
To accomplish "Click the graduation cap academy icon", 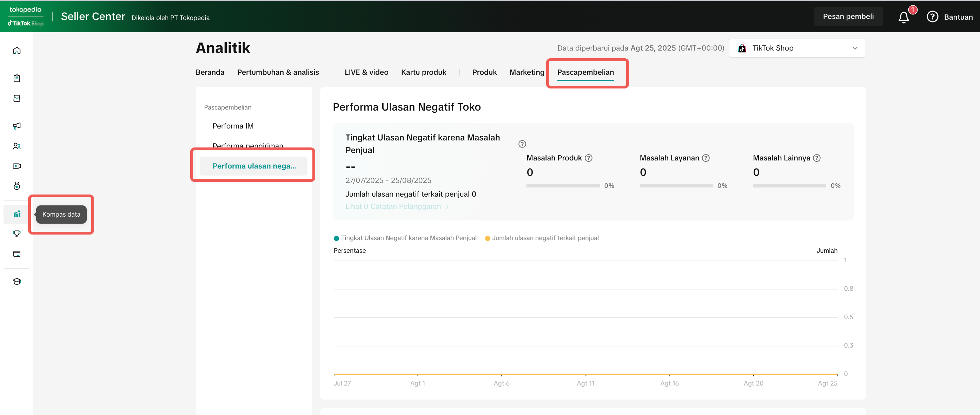I will [x=17, y=282].
